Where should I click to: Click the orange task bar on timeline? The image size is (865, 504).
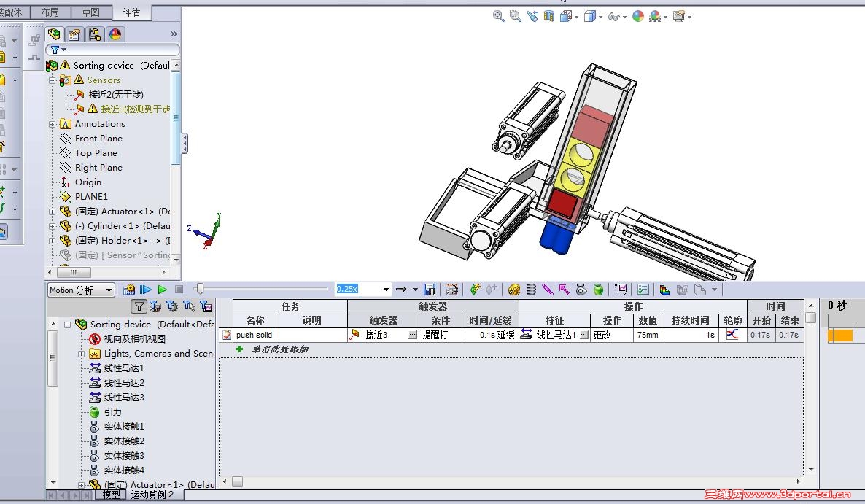point(841,336)
